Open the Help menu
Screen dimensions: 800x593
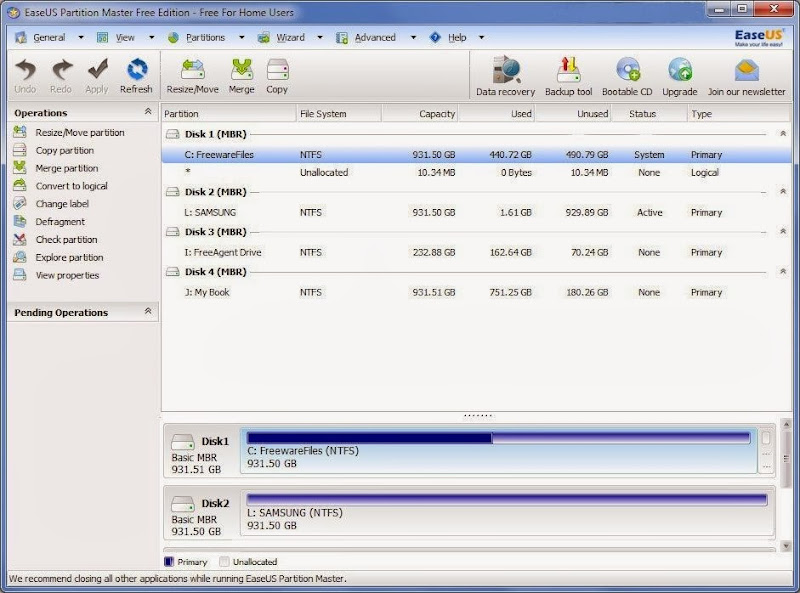coord(457,37)
